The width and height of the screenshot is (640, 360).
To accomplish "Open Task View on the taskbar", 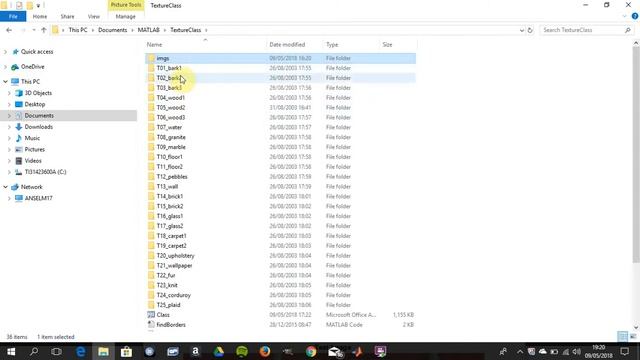I will 56,351.
